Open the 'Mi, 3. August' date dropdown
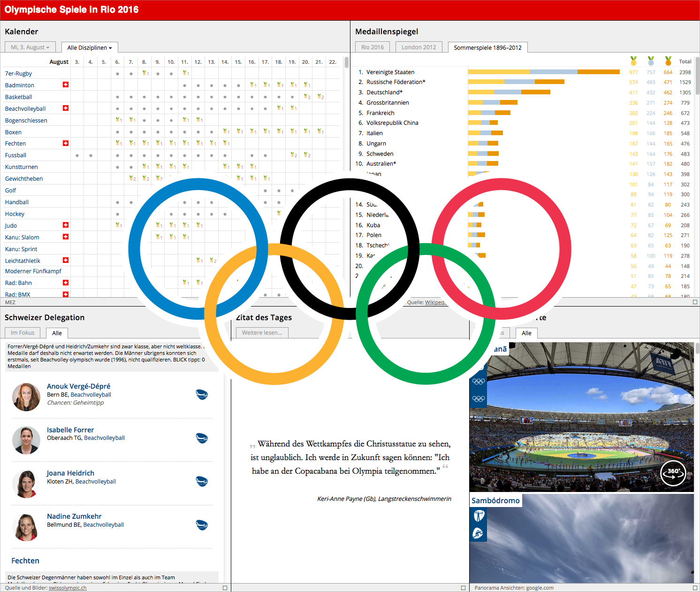Screen dimensions: 700x592 coord(30,47)
